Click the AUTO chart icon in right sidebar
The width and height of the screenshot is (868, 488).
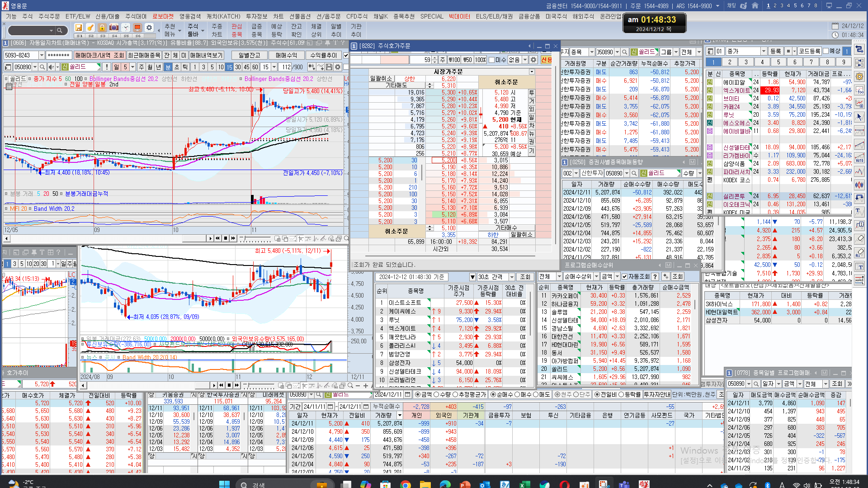point(859,158)
